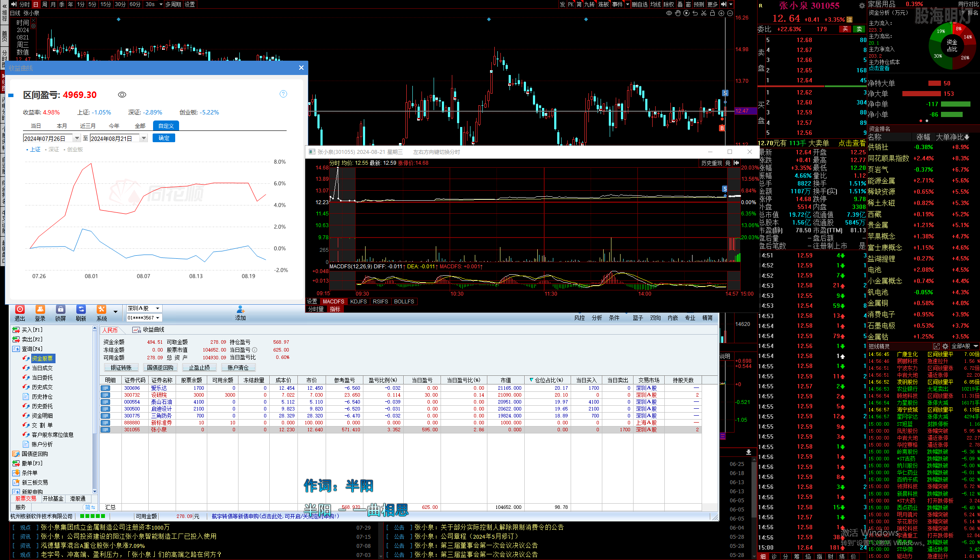Open the gear settings icon near stock title

(x=862, y=6)
